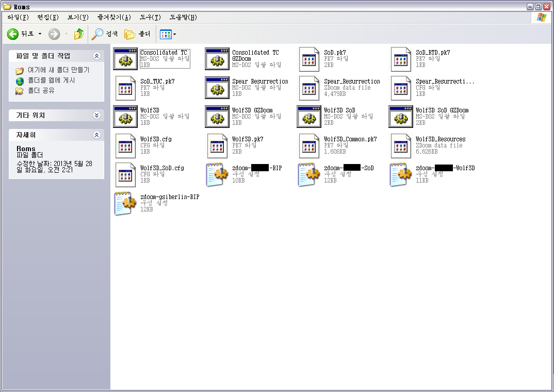Select the Wolf3D SoD GZDoom batch icon

pyautogui.click(x=401, y=117)
